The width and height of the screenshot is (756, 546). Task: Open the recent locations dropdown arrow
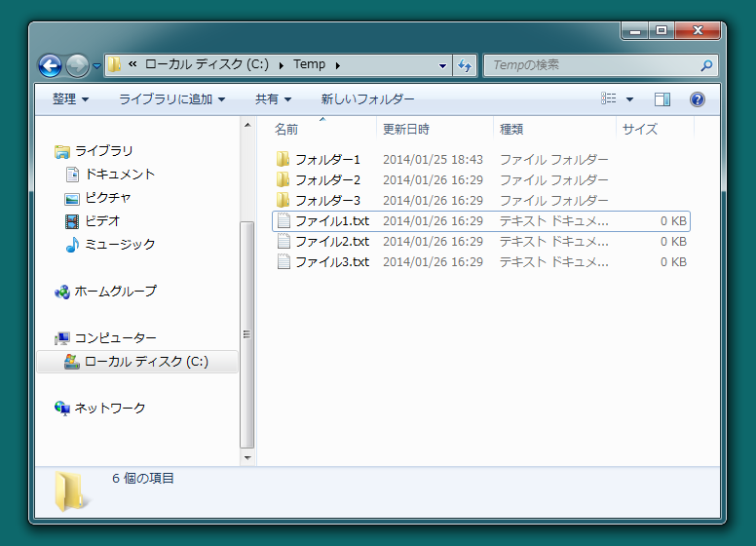[96, 66]
